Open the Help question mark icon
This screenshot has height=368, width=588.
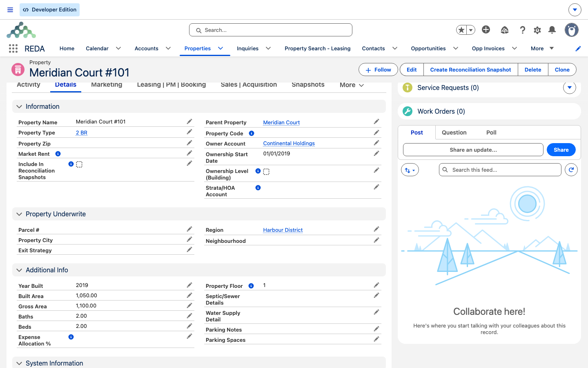523,30
